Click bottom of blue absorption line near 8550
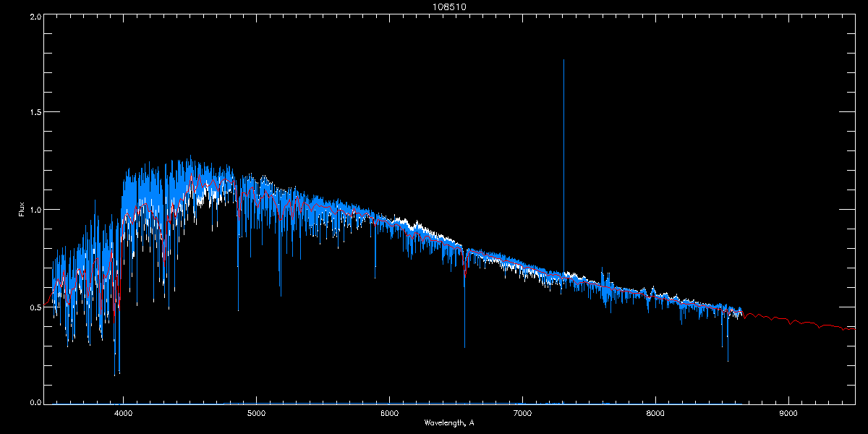 point(728,359)
